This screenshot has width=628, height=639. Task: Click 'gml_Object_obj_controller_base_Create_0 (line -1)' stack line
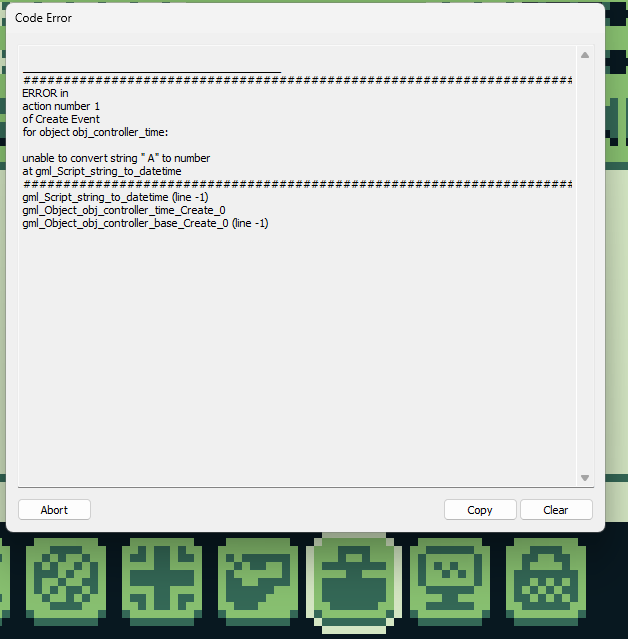coord(145,223)
